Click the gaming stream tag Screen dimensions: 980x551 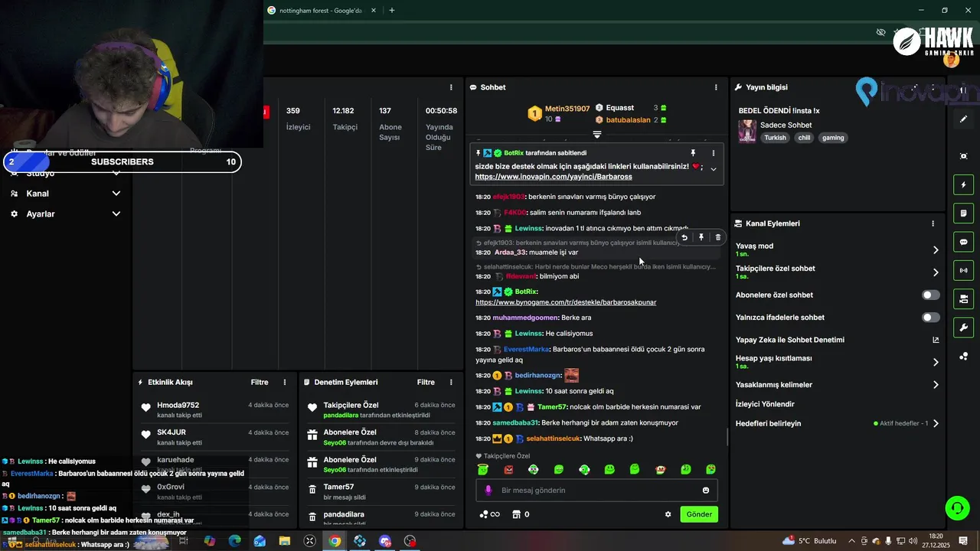(x=833, y=138)
